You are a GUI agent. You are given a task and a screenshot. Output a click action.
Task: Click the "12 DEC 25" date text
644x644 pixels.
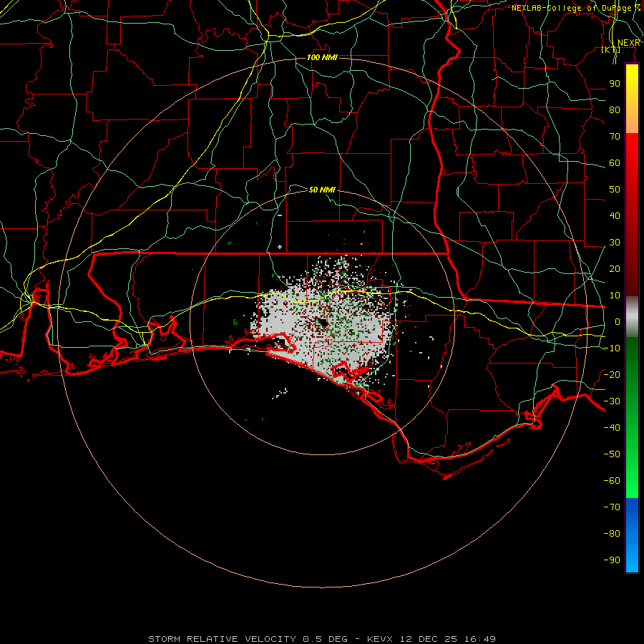[429, 639]
